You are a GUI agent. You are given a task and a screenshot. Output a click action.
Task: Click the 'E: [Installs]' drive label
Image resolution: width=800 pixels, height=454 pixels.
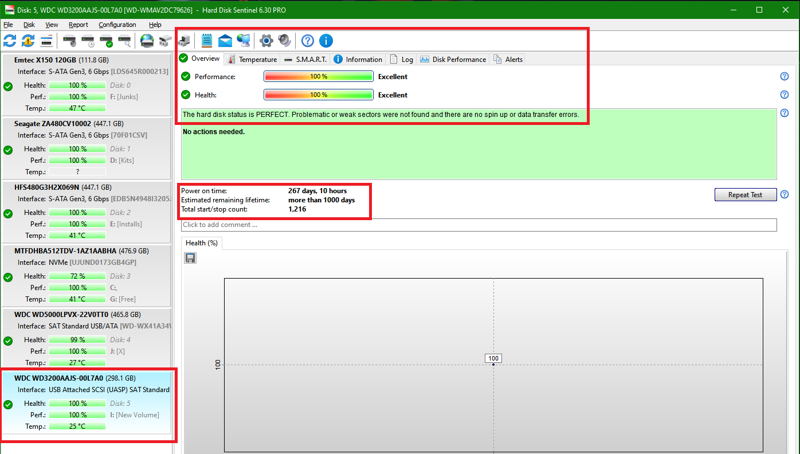[x=126, y=224]
